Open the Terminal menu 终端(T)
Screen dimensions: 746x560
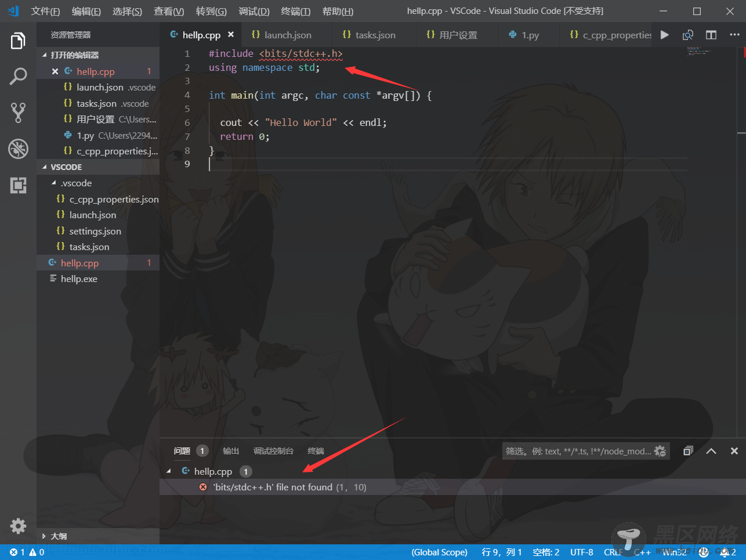(x=296, y=12)
